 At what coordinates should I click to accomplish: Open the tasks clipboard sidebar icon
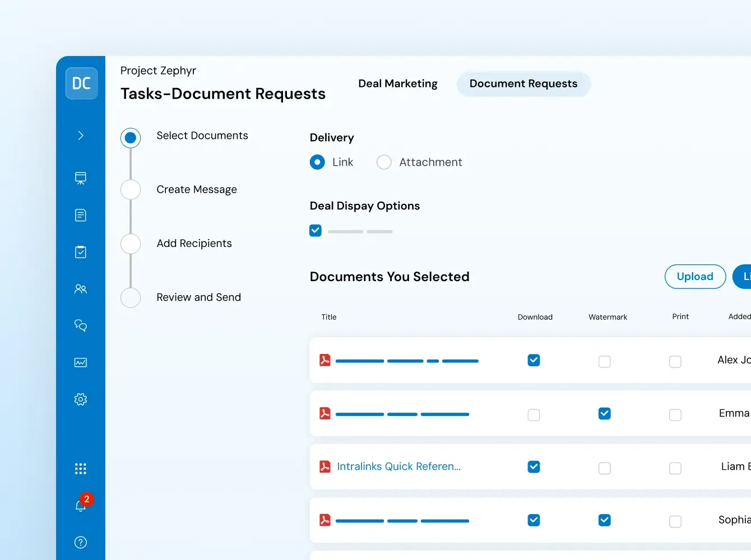(x=81, y=252)
